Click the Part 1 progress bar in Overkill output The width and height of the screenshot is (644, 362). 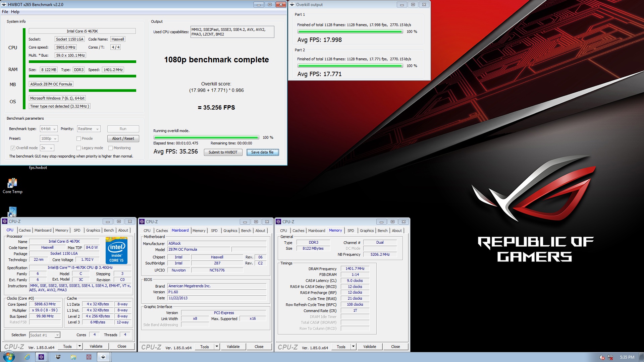click(350, 32)
